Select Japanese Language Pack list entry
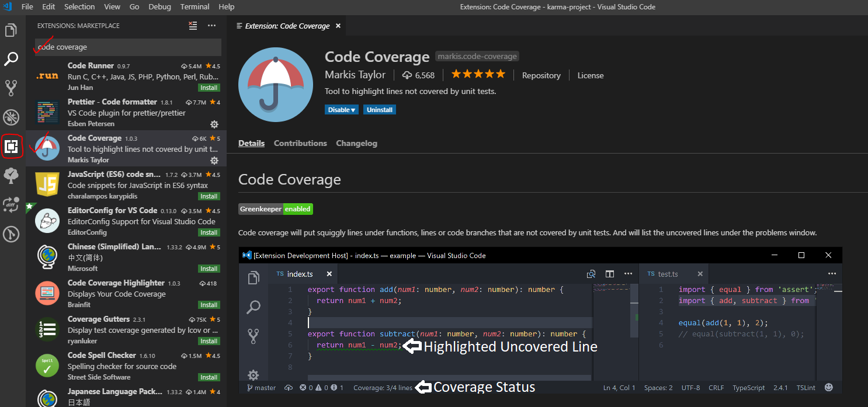Image resolution: width=868 pixels, height=407 pixels. point(126,395)
